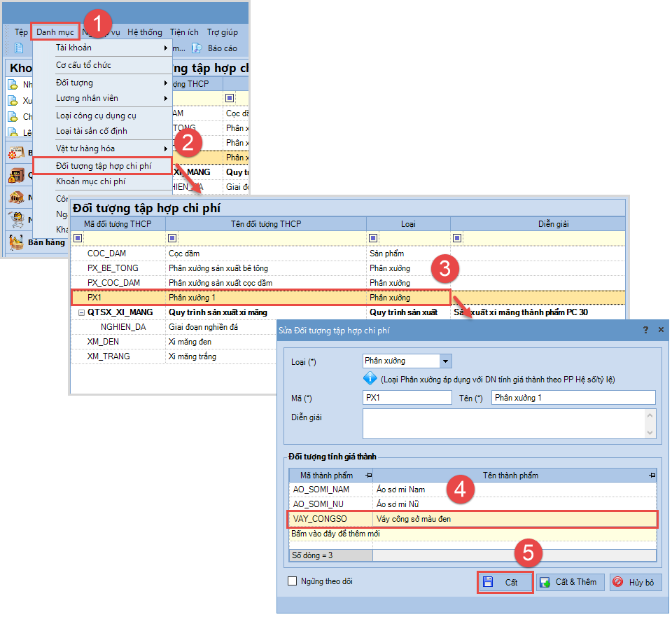
Task: Cancel with the Hủy bỏ button
Action: [635, 582]
